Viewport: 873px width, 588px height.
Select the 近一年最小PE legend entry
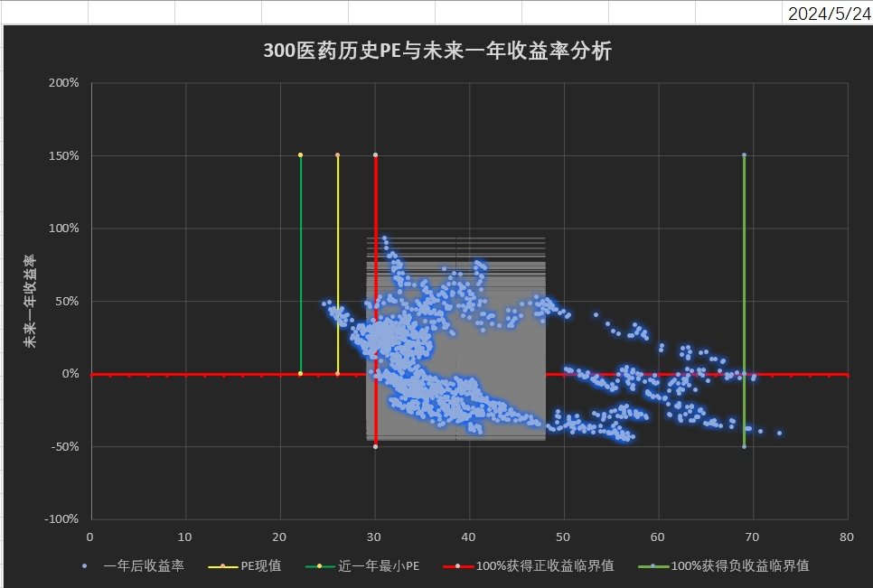click(x=362, y=565)
